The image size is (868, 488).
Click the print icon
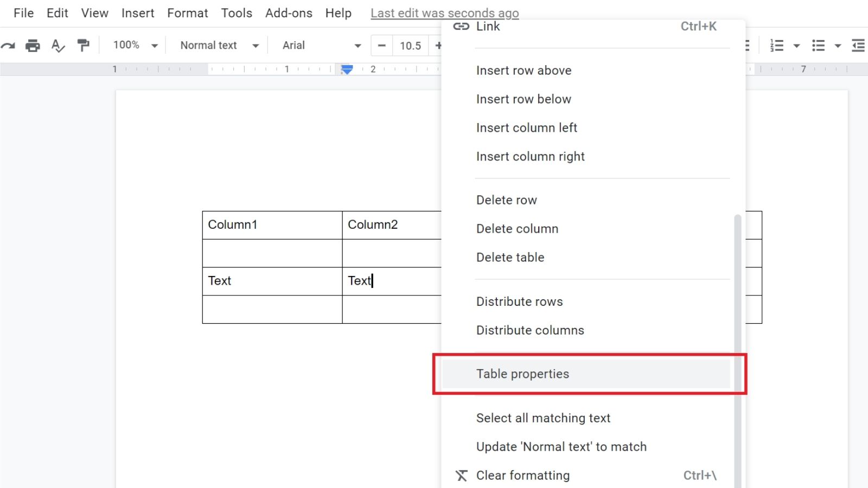[33, 46]
